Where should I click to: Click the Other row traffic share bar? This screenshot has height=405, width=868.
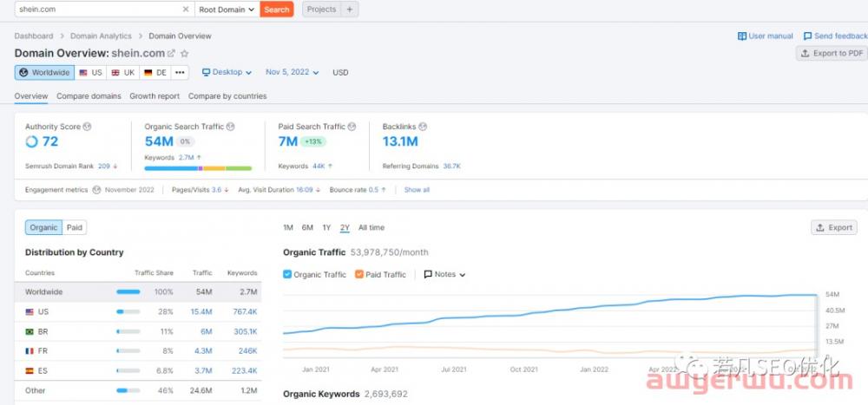(128, 390)
